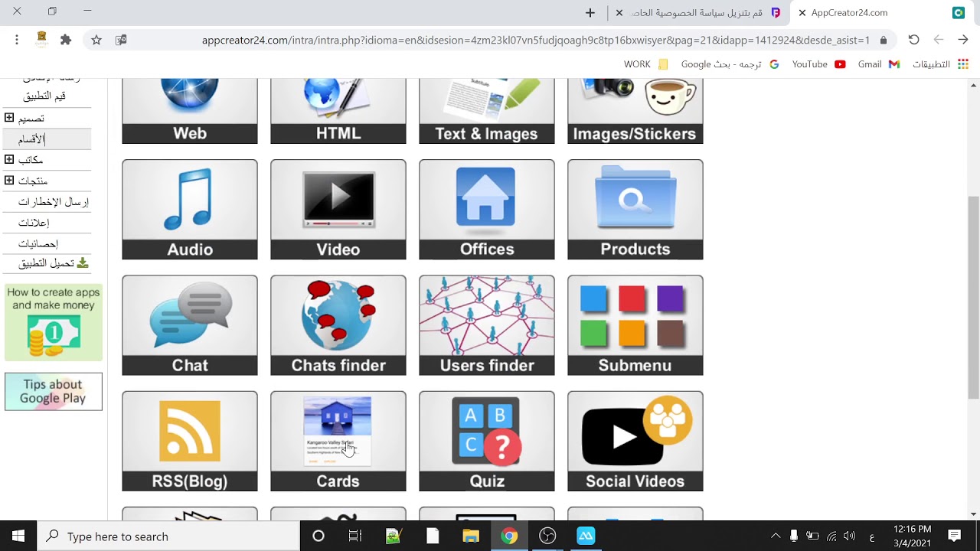Viewport: 980px width, 551px height.
Task: Add a Quiz section
Action: [487, 442]
